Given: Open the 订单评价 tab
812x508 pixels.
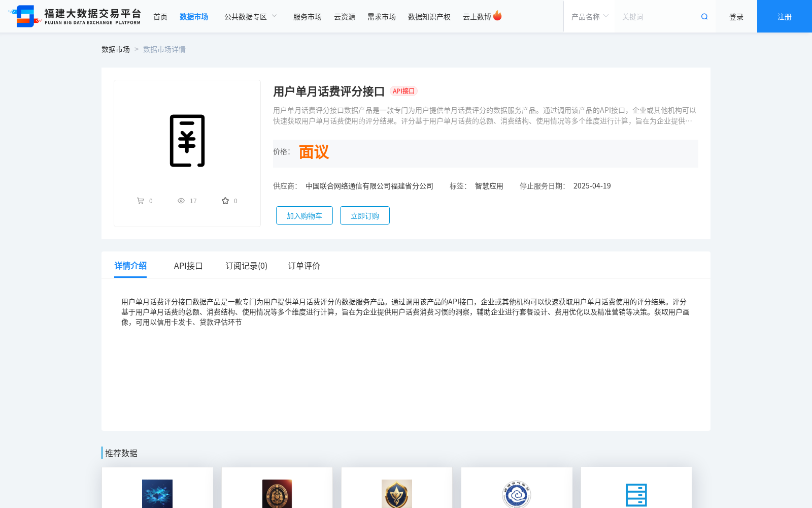Looking at the screenshot, I should point(303,266).
